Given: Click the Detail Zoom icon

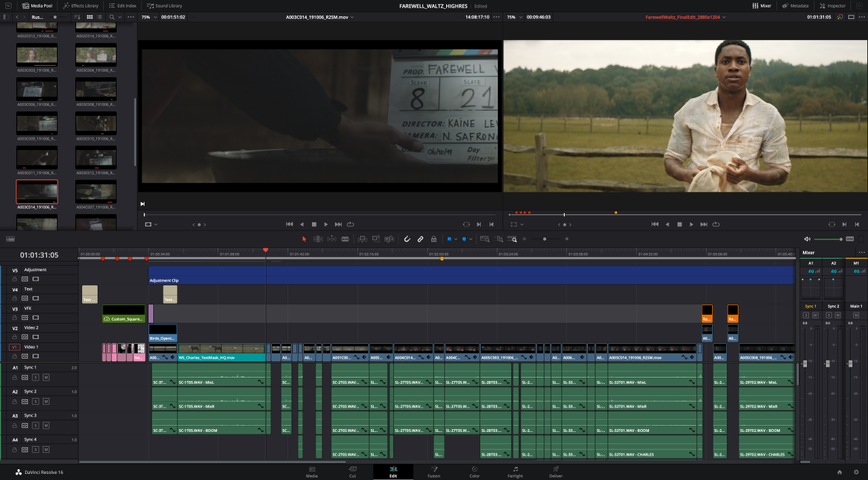Looking at the screenshot, I should click(500, 239).
